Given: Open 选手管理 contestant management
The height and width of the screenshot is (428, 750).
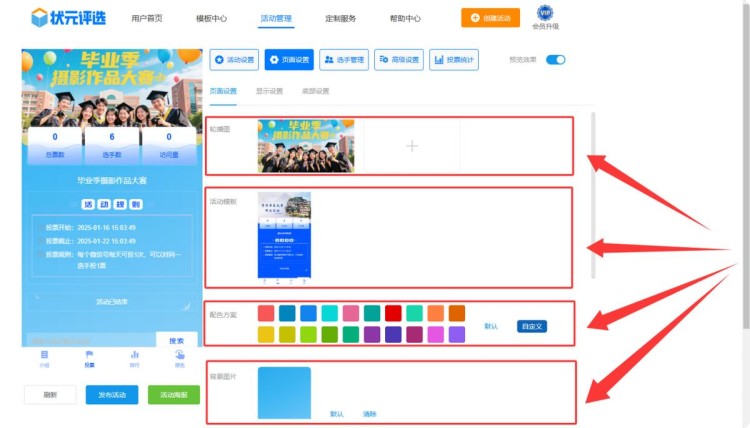Looking at the screenshot, I should 344,60.
